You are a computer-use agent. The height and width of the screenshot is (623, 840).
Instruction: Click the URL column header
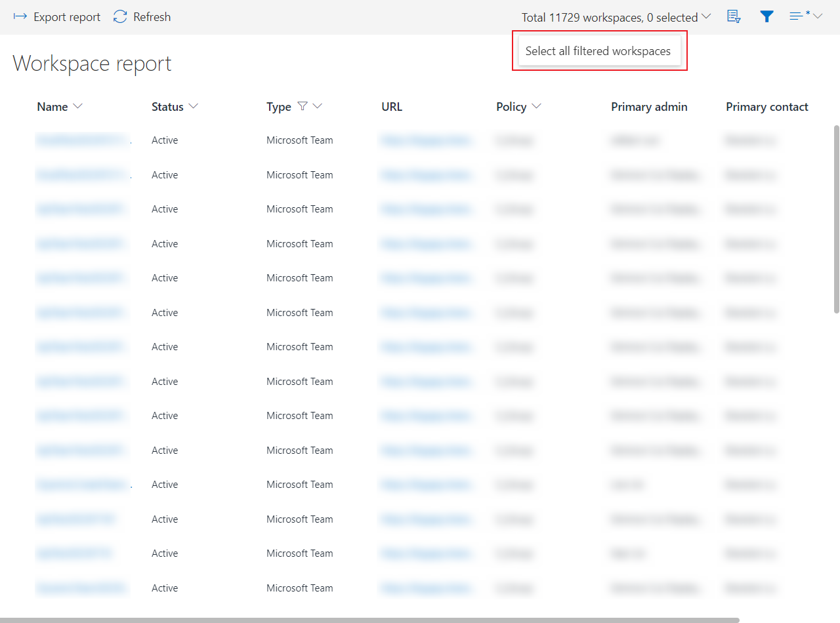(391, 106)
